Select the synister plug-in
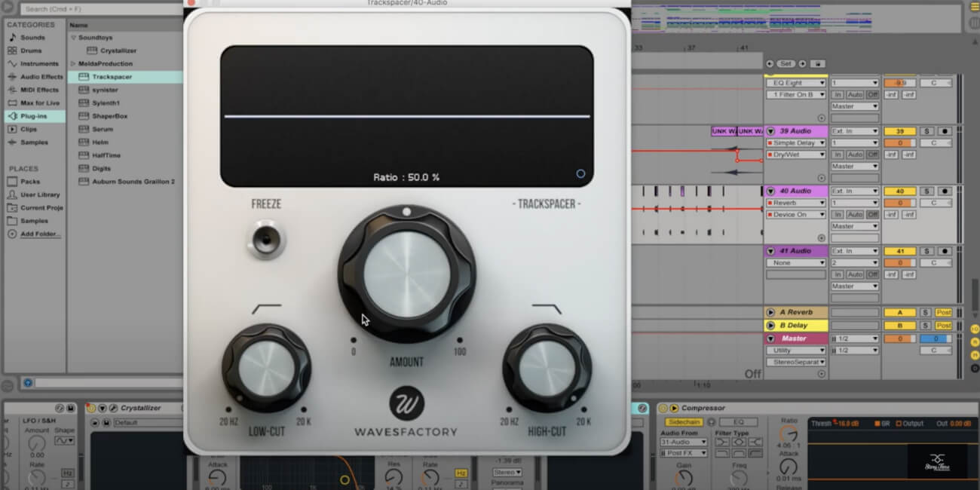Viewport: 980px width, 490px height. 106,90
